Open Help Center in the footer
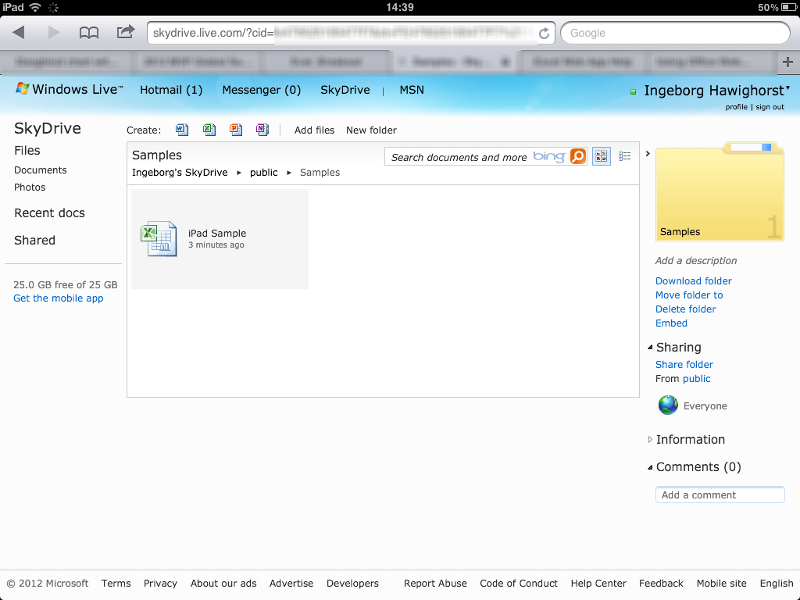 598,583
